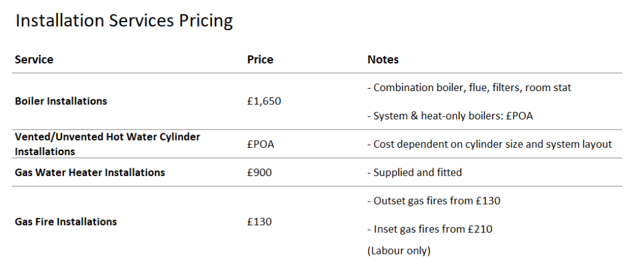This screenshot has height=269, width=644.
Task: Click the £130 price in Price column
Action: coord(259,222)
